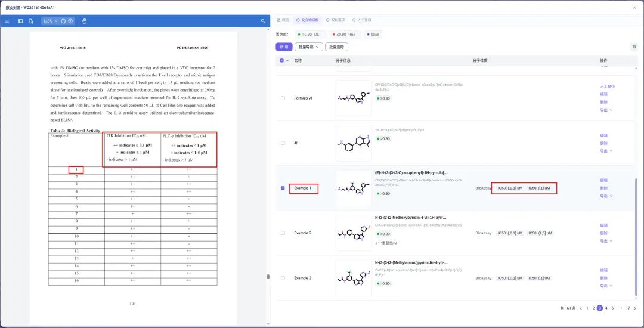Click 删除 link for Example 3
The height and width of the screenshot is (328, 644).
(603, 278)
